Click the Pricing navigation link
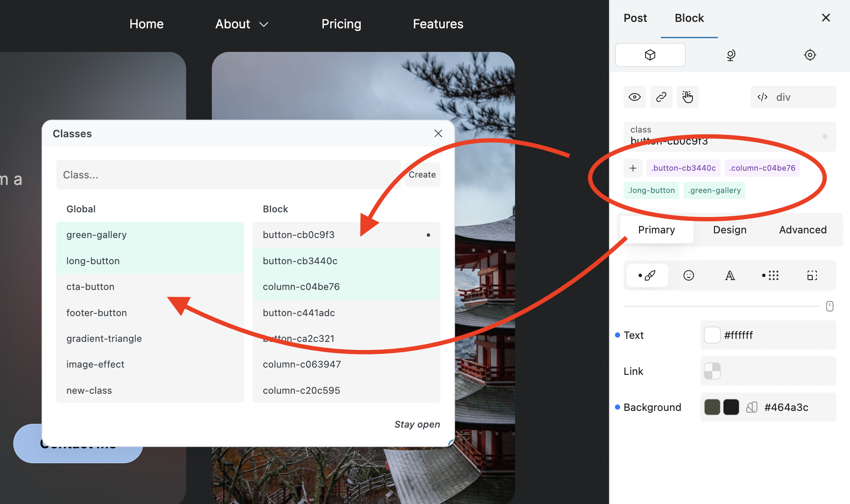Screen dimensions: 850x504 [x=341, y=24]
